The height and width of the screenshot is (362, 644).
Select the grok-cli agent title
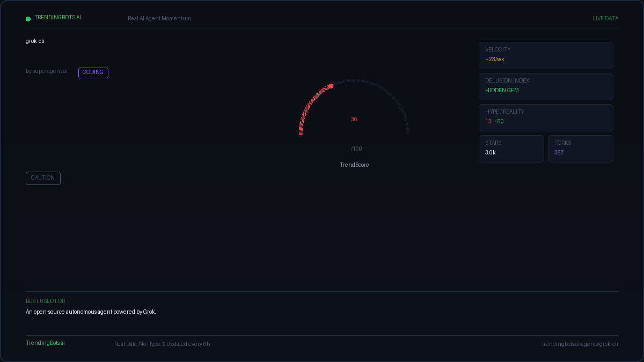(35, 41)
